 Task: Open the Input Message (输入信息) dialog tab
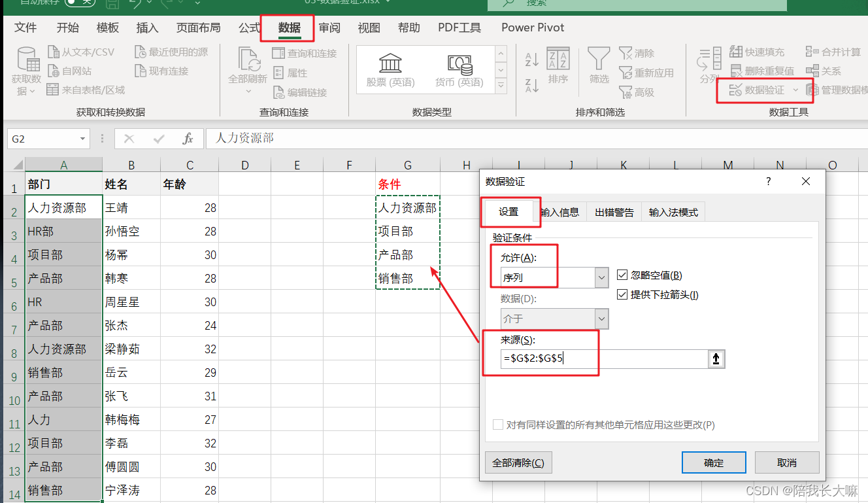[559, 212]
